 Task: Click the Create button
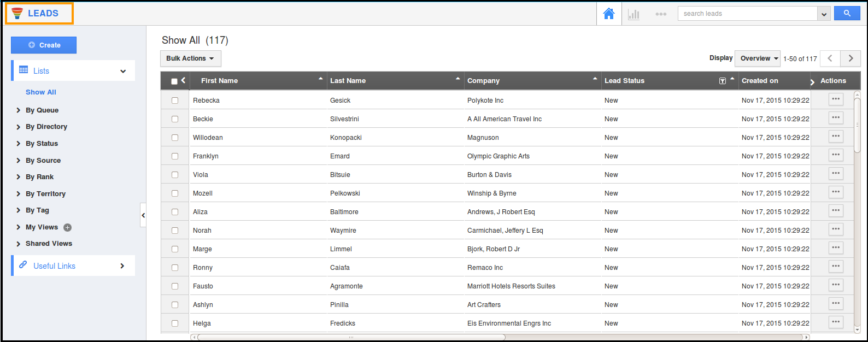coord(44,45)
